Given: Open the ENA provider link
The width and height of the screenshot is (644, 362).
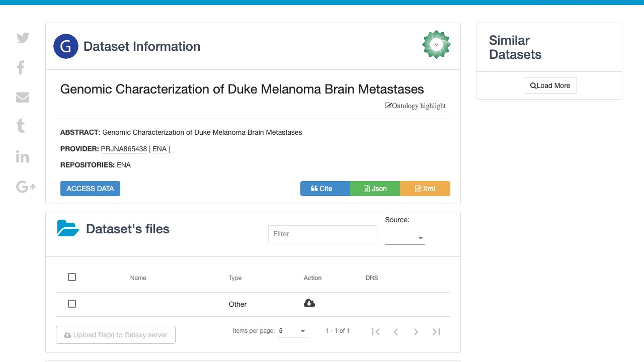Looking at the screenshot, I should coord(159,149).
